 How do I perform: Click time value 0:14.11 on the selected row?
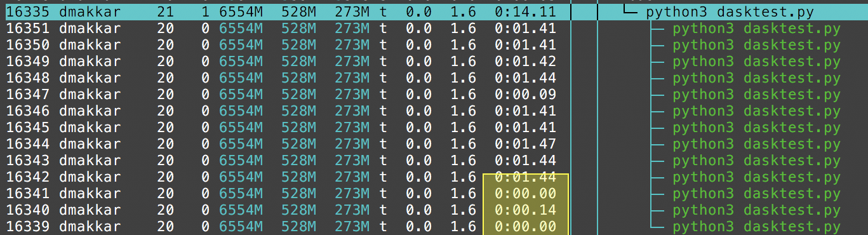(x=525, y=12)
